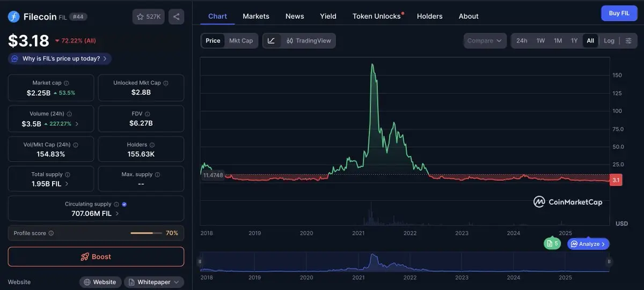
Task: Open the chart settings sliders icon
Action: [628, 41]
